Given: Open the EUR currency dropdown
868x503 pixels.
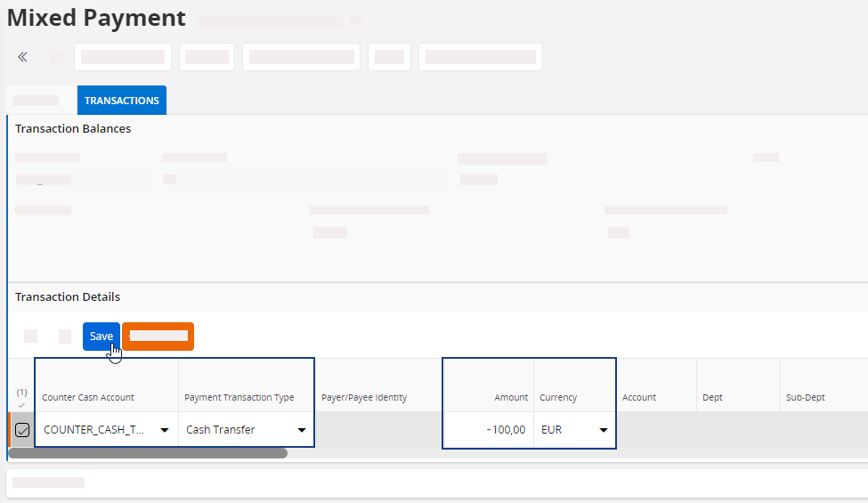Looking at the screenshot, I should pos(604,430).
